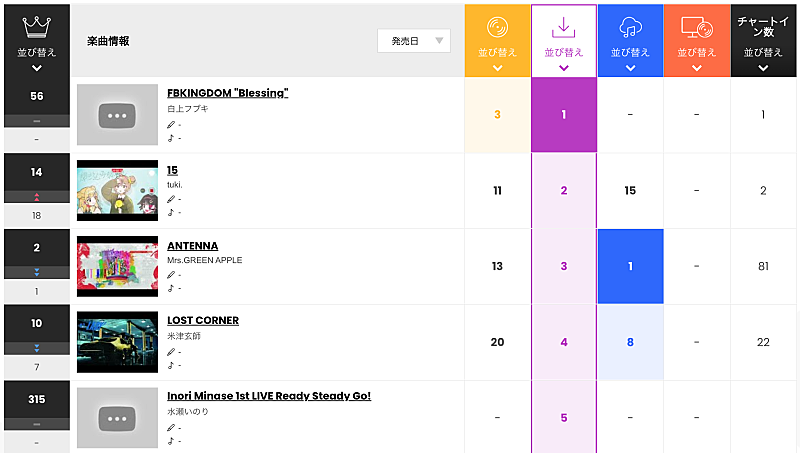Screen dimensions: 800x453
Task: Click the crown ranking icon
Action: 36,25
